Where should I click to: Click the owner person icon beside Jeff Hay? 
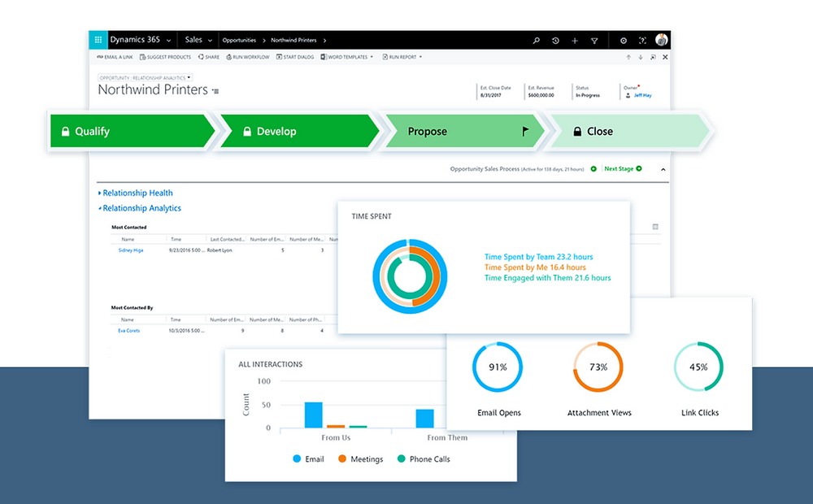pos(628,95)
